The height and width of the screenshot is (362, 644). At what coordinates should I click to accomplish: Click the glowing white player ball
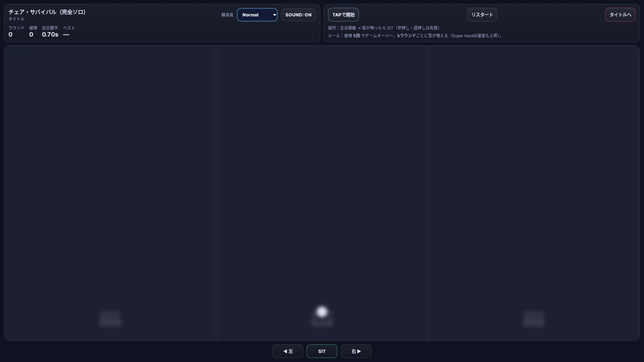(322, 312)
